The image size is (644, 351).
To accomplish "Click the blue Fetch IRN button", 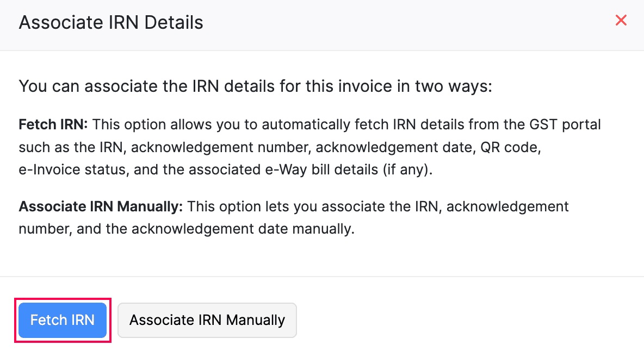I will (x=63, y=320).
